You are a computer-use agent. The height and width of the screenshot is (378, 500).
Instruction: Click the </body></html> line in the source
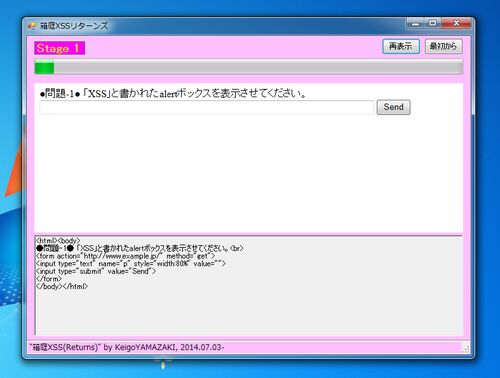click(x=62, y=286)
